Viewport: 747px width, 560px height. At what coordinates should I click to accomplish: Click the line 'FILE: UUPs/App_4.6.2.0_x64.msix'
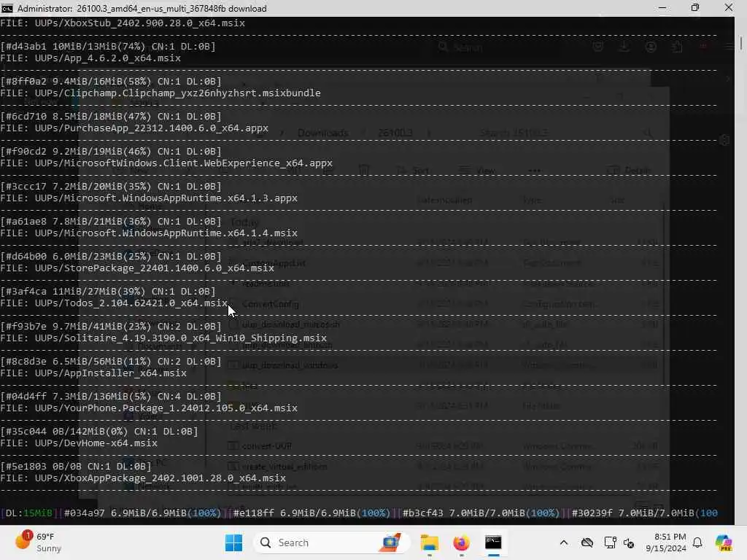(x=90, y=58)
